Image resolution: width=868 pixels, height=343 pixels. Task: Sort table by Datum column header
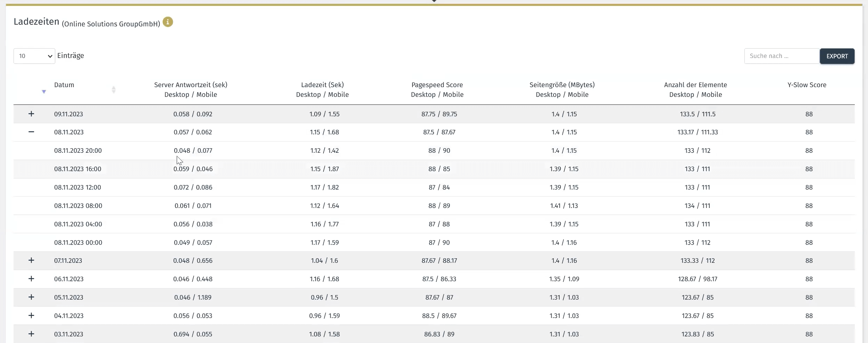click(x=64, y=85)
